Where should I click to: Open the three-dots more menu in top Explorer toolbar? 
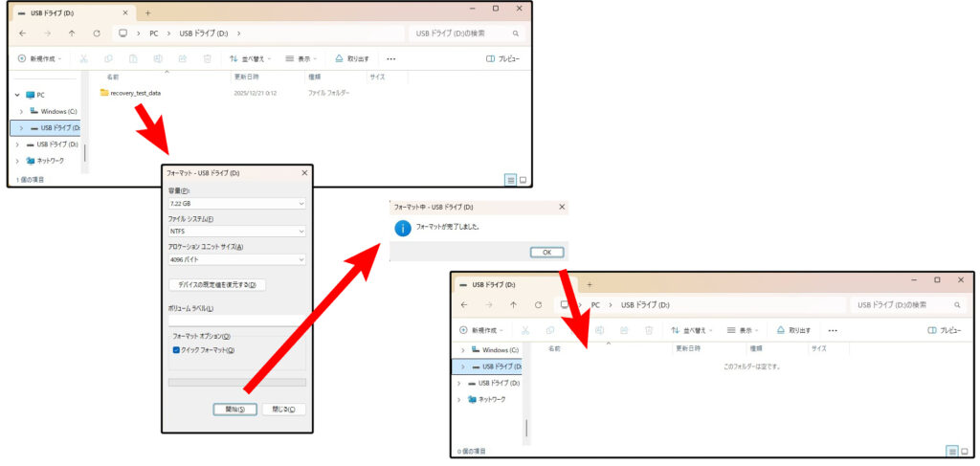(390, 58)
